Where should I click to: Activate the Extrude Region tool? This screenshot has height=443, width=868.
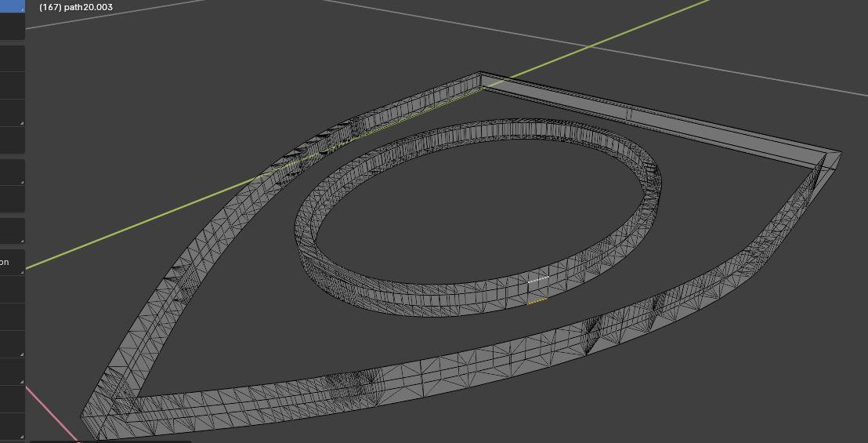(x=12, y=262)
